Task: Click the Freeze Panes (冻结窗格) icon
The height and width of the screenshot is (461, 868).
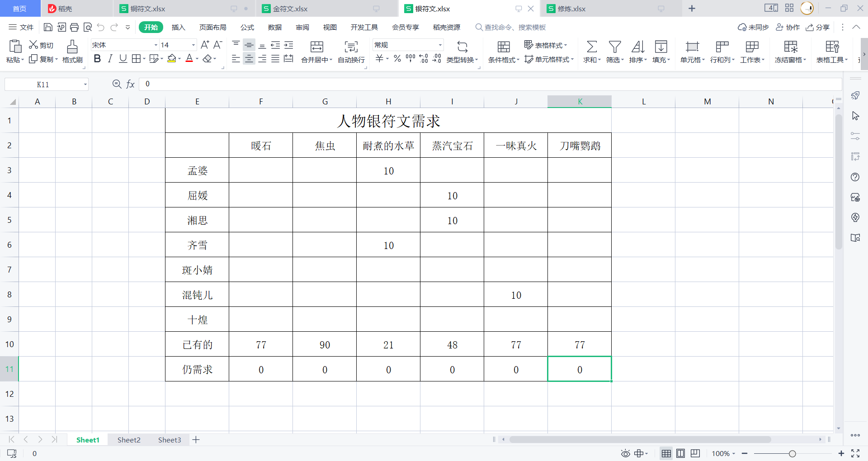Action: coord(790,47)
